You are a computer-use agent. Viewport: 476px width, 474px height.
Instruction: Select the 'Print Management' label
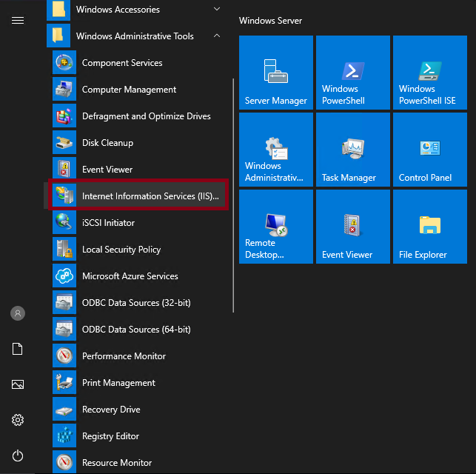tap(118, 383)
